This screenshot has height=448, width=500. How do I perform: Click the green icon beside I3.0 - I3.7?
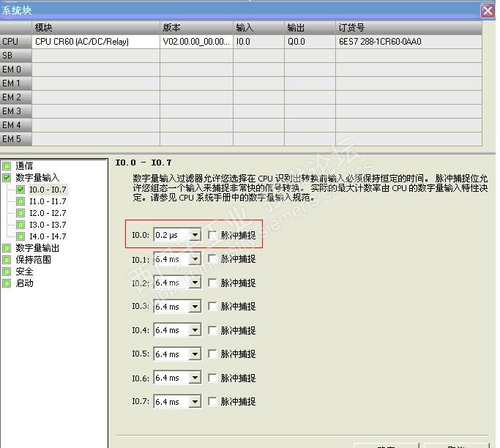(20, 225)
